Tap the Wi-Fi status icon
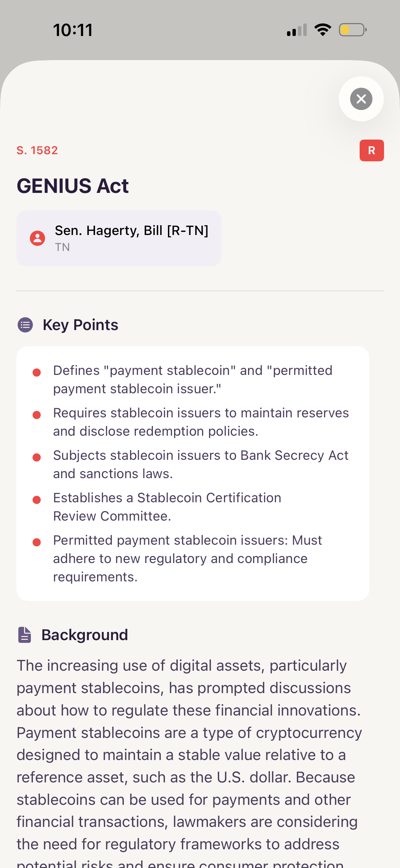This screenshot has height=868, width=400. [322, 30]
